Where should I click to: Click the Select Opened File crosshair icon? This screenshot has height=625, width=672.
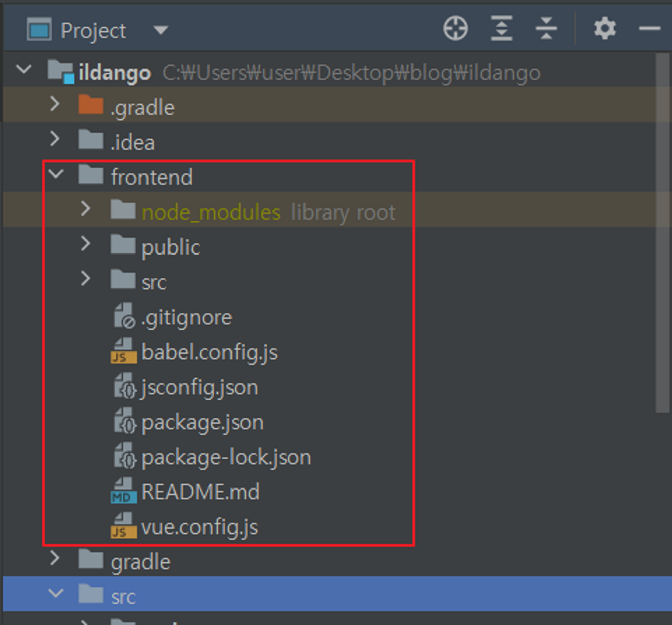455,29
